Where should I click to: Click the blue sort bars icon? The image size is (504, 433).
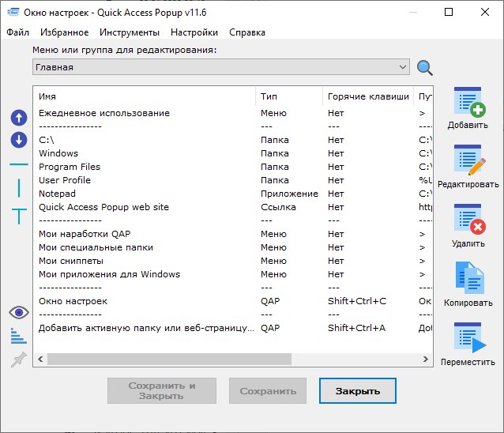point(19,337)
